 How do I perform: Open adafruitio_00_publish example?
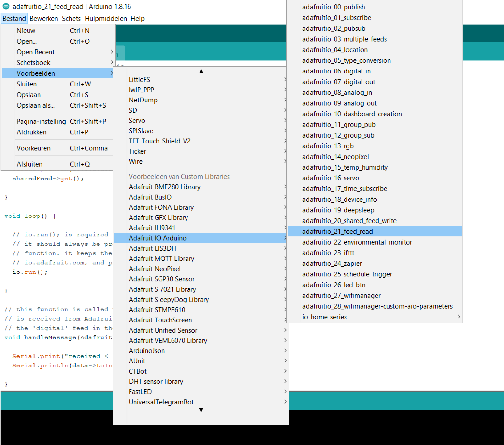(x=375, y=7)
